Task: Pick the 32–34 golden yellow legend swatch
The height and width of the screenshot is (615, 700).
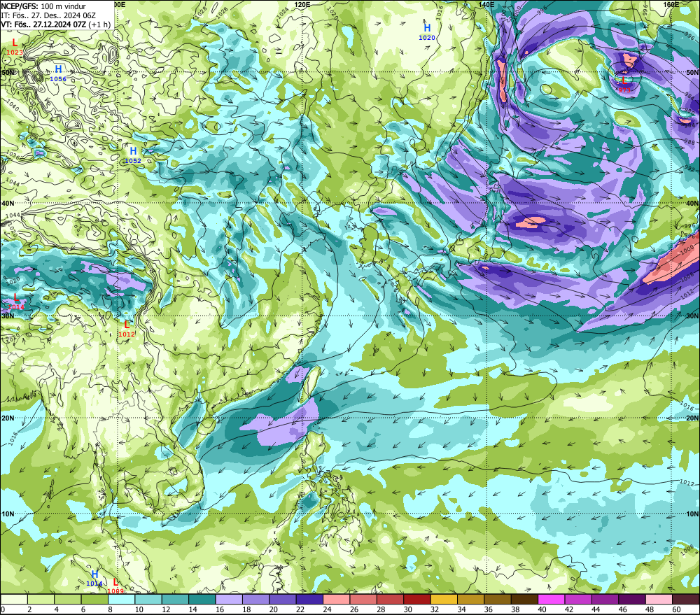Action: click(444, 600)
